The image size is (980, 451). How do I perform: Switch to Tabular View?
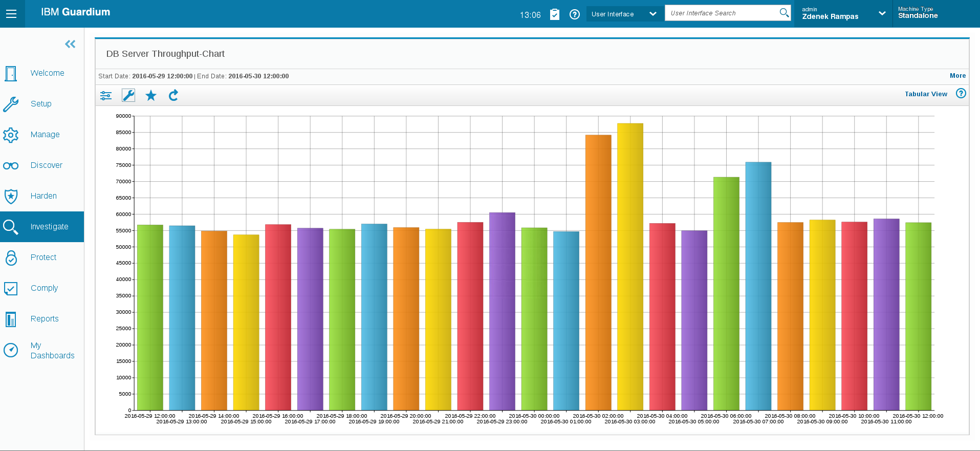926,94
